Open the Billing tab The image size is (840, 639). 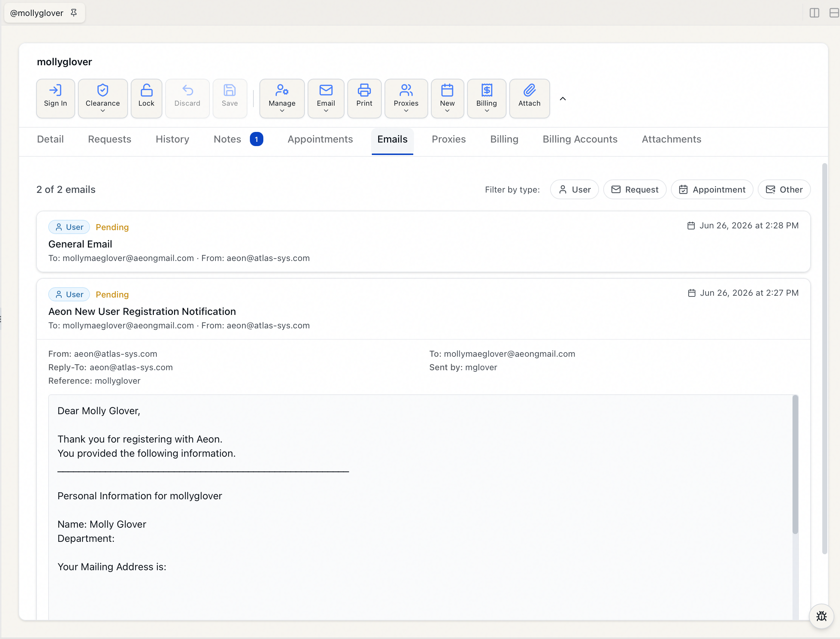[504, 139]
